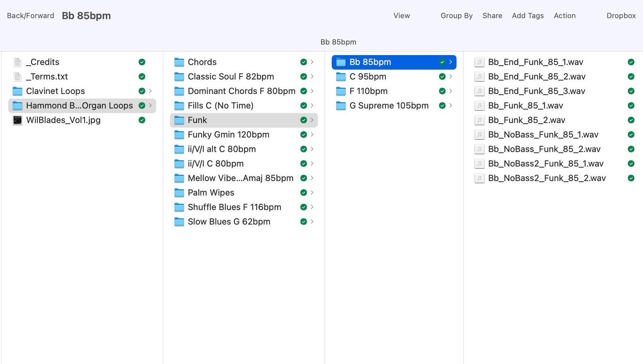Viewport: 643px width, 364px height.
Task: Click the chevron next to Hammond B...Organ Loops
Action: click(x=150, y=106)
